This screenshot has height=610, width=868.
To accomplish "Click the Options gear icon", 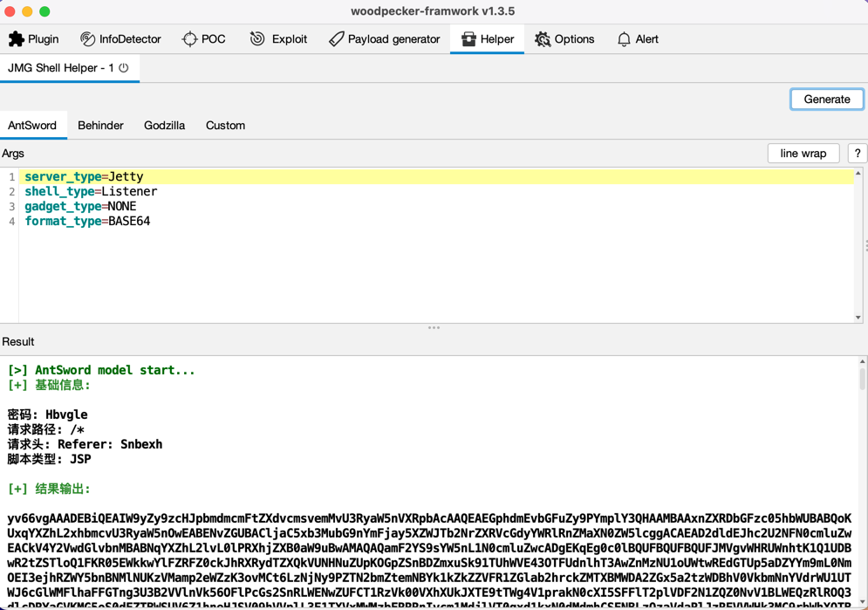I will 543,38.
